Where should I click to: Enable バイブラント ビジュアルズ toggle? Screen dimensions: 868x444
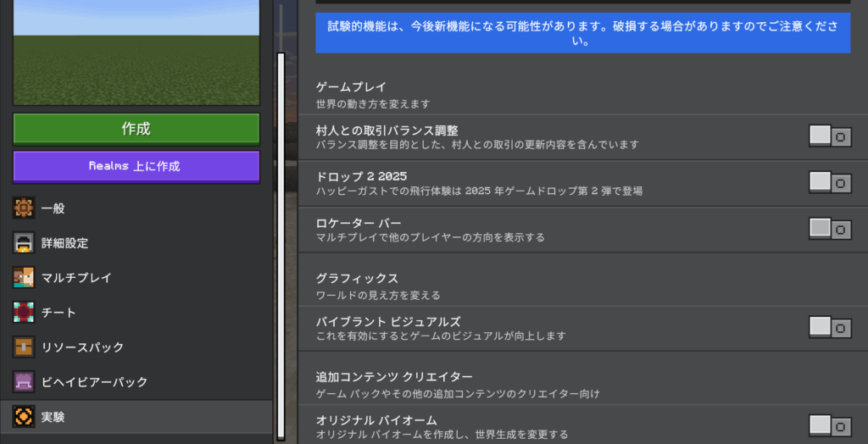830,327
